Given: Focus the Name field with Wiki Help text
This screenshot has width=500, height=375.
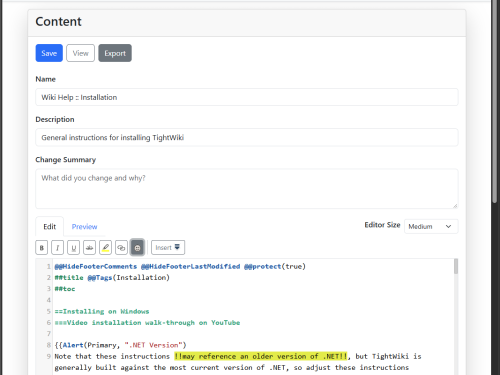Looking at the screenshot, I should [247, 97].
